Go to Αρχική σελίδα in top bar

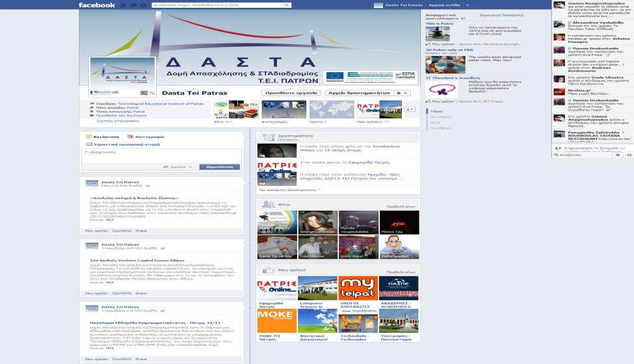(x=444, y=5)
